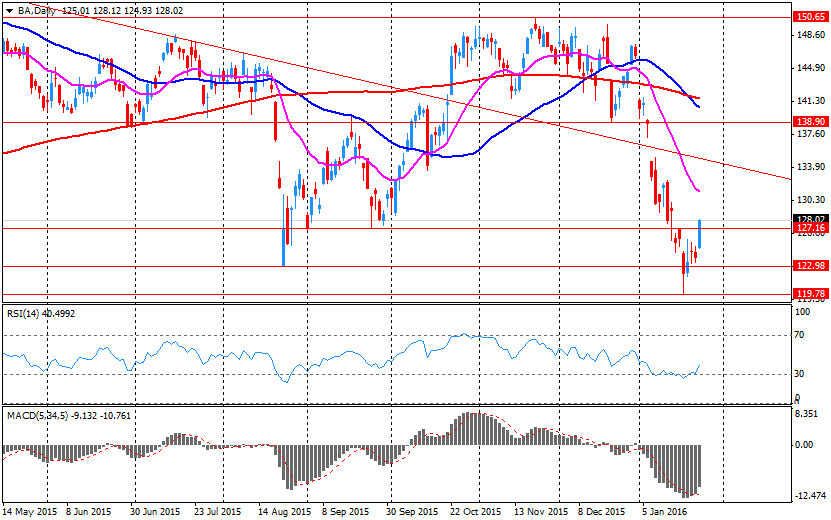Click the black 128.02 current price label
831x520 pixels.
[809, 218]
